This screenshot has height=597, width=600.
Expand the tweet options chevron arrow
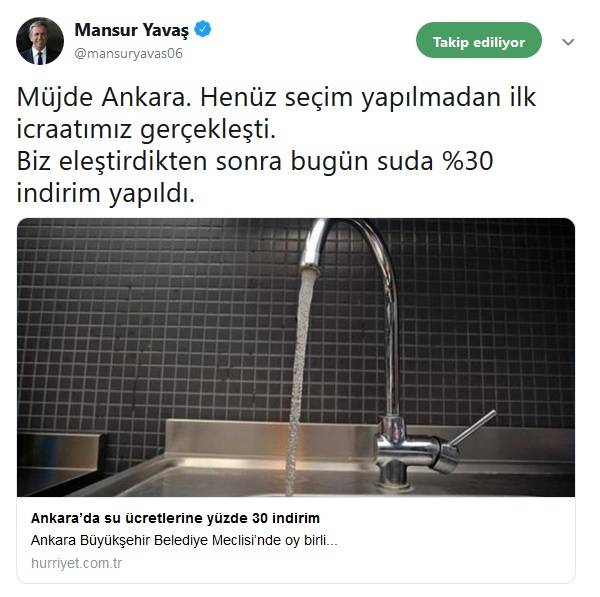[568, 41]
